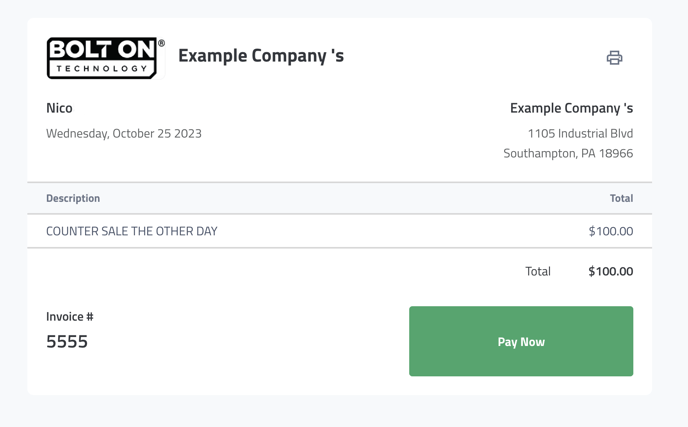
Task: Click invoice number 5555
Action: click(67, 341)
